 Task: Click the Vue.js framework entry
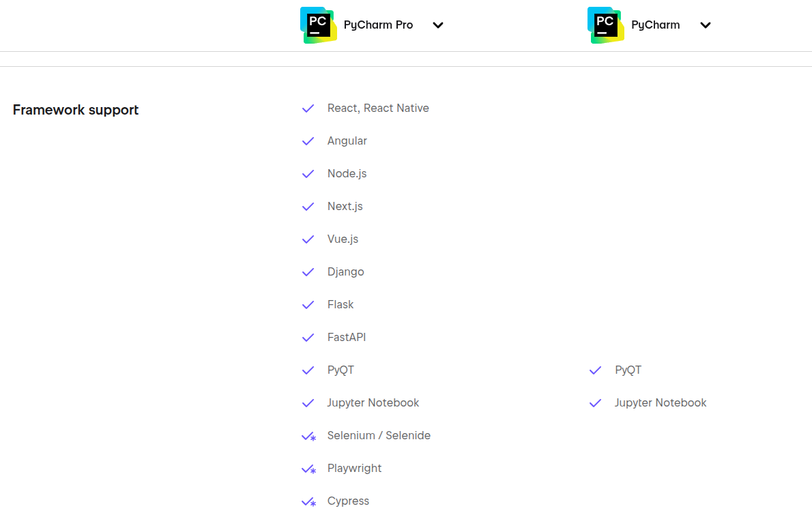(x=343, y=239)
